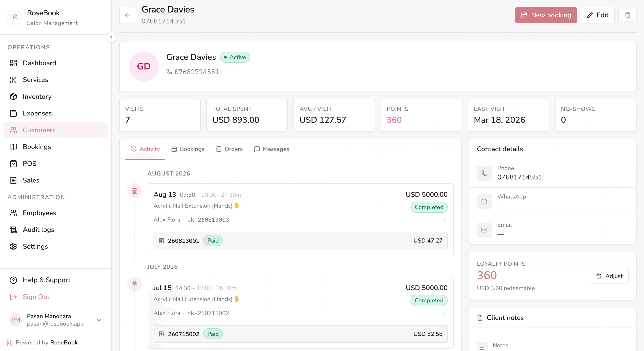The width and height of the screenshot is (644, 351).
Task: Click the GD avatar circle
Action: pos(144,67)
